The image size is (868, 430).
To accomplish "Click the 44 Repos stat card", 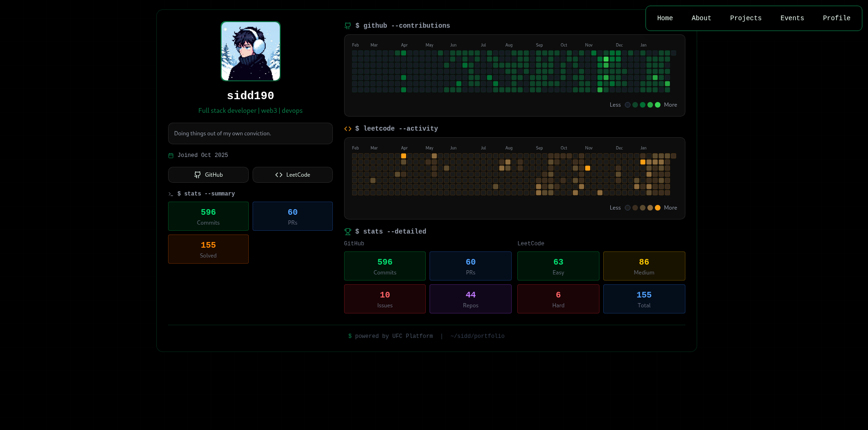I will (x=470, y=299).
